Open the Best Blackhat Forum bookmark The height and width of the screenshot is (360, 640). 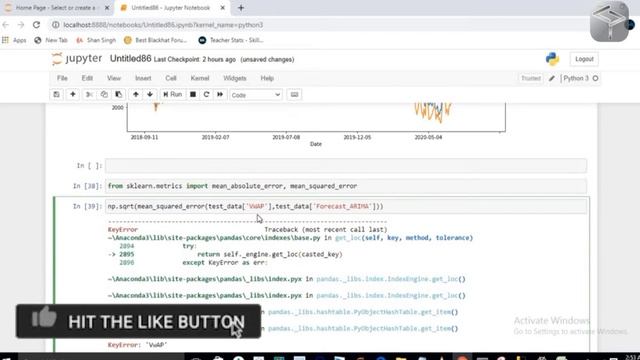click(x=156, y=40)
